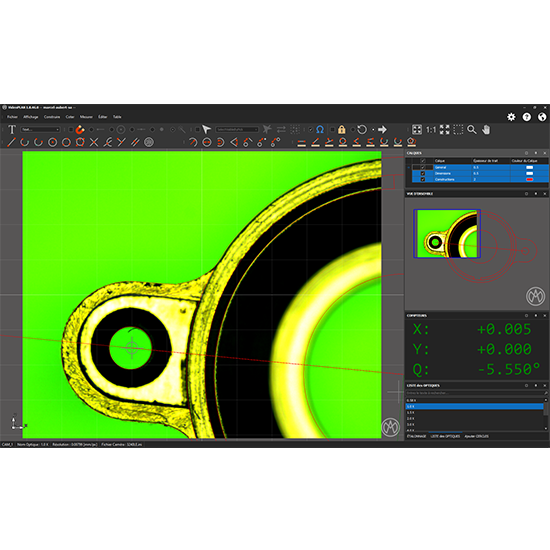Select the Text tool (T icon)
550x550 pixels.
point(12,129)
